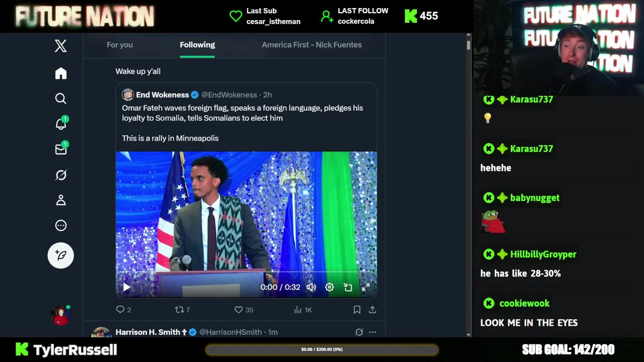Image resolution: width=644 pixels, height=362 pixels.
Task: Toggle picture-in-picture on the video
Action: tap(348, 287)
